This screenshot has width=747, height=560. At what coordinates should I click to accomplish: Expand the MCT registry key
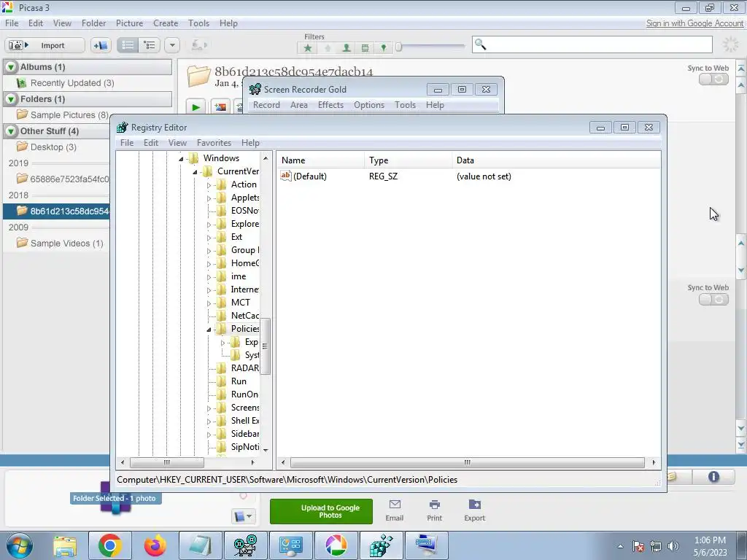[209, 303]
